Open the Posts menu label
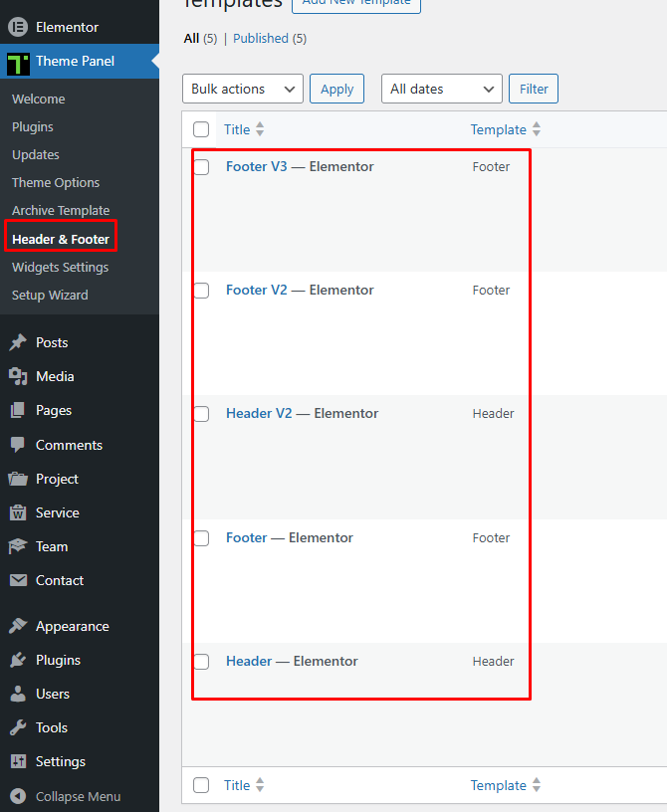The width and height of the screenshot is (667, 812). pos(52,342)
